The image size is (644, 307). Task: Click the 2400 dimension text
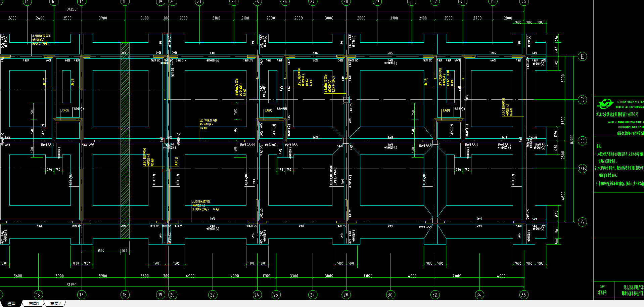(40, 18)
